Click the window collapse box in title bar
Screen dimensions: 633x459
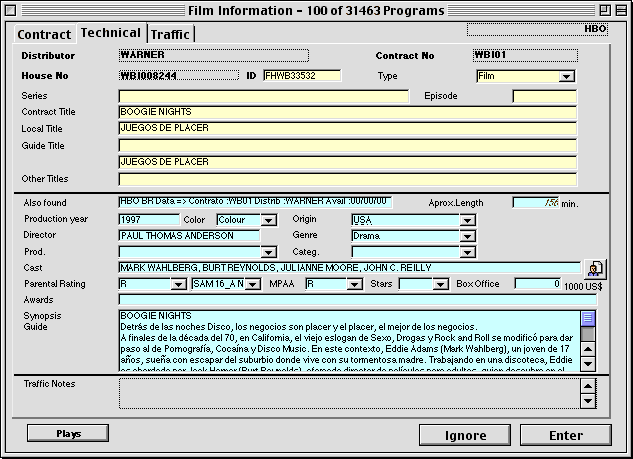621,10
